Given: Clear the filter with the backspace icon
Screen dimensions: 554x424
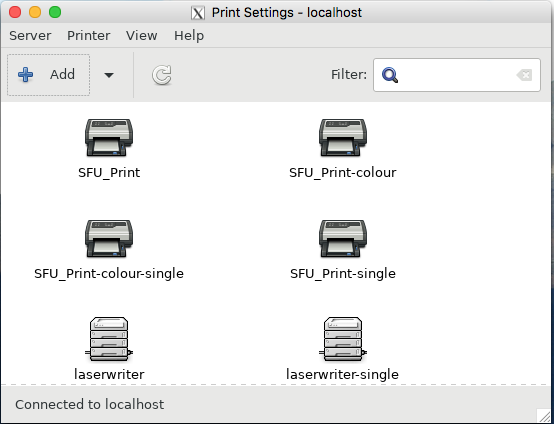Looking at the screenshot, I should point(524,75).
